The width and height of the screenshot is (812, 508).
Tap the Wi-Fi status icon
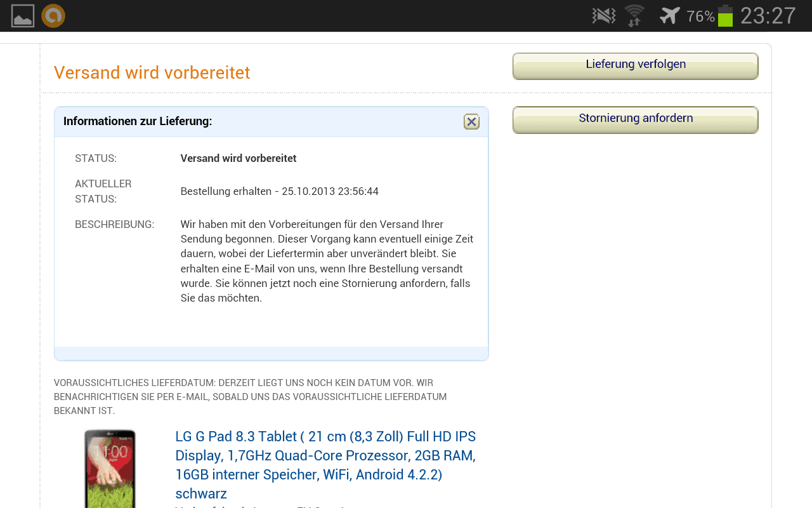tap(634, 16)
